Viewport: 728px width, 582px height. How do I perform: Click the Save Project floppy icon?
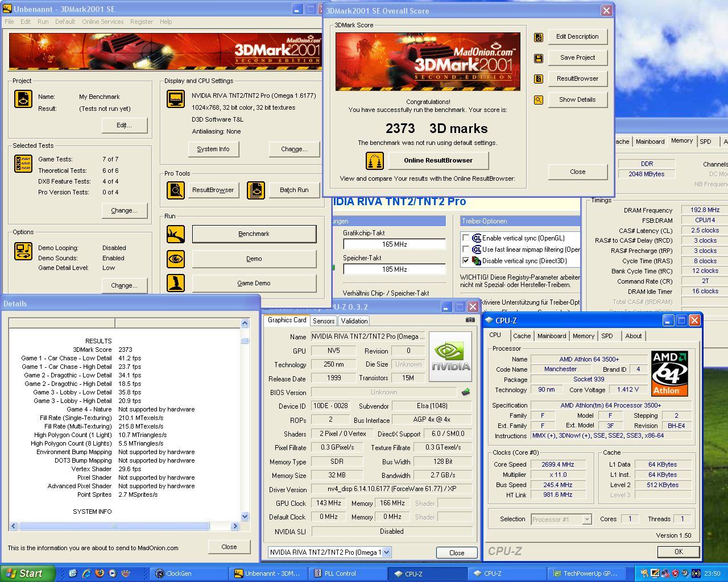tap(539, 59)
